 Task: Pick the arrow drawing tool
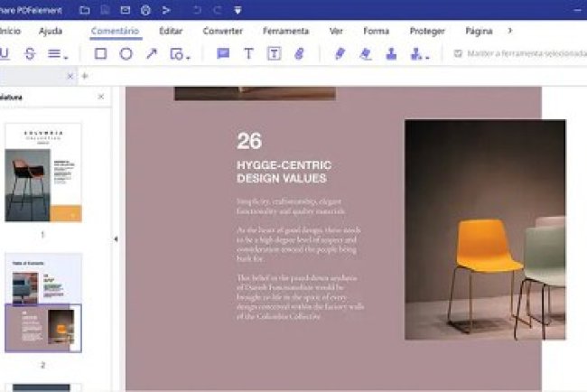pos(151,54)
